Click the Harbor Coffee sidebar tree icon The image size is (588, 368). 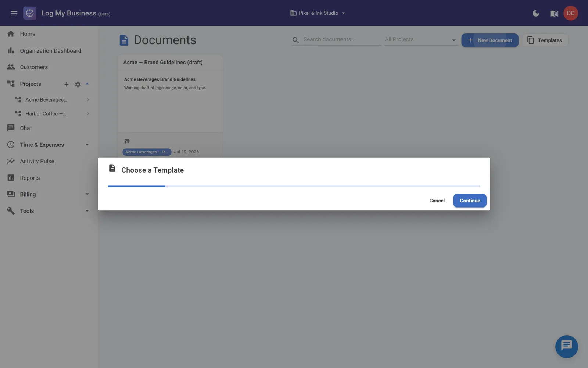click(18, 113)
